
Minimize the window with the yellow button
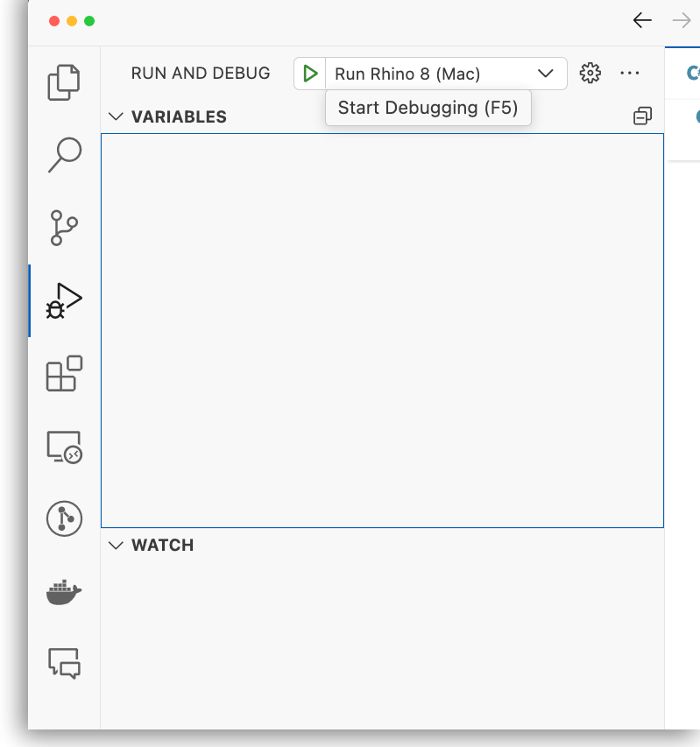[72, 21]
